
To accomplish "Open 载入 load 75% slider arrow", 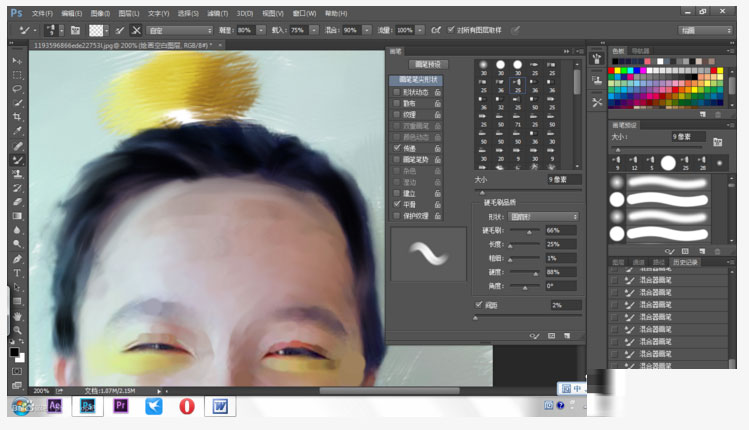I will point(314,30).
